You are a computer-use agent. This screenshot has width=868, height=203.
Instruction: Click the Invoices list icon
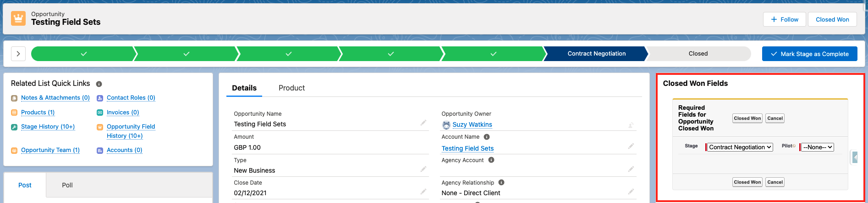(x=100, y=113)
